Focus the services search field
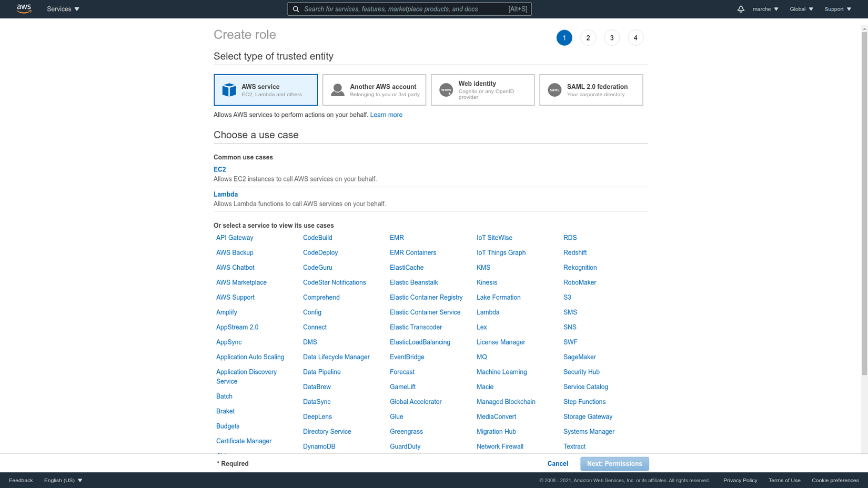This screenshot has width=868, height=488. 409,9
